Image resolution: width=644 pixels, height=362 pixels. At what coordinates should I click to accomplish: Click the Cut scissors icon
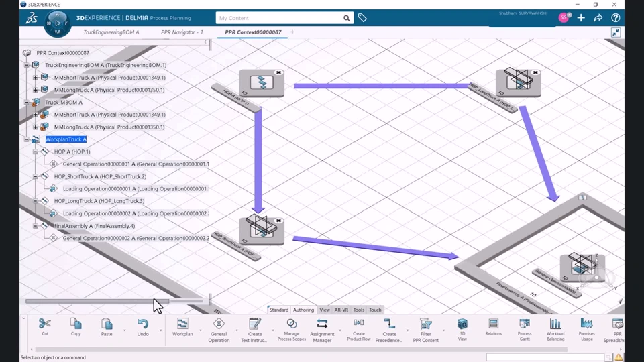(x=45, y=324)
